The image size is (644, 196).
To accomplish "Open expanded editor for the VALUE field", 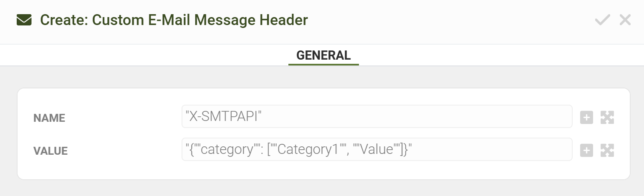I will pyautogui.click(x=607, y=151).
